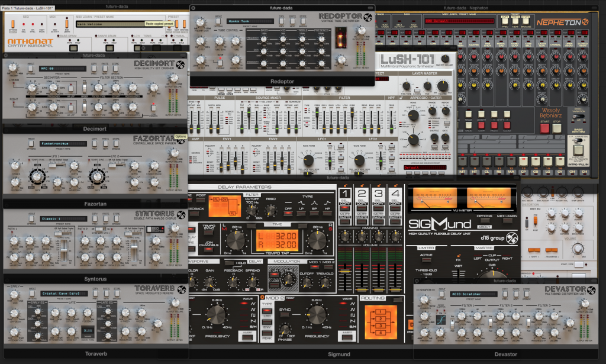Click the About button in Sigmund

(x=484, y=227)
